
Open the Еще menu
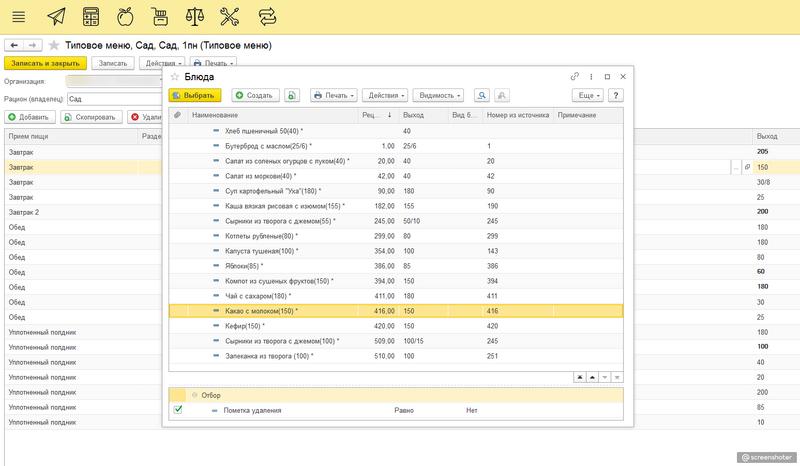pos(586,95)
